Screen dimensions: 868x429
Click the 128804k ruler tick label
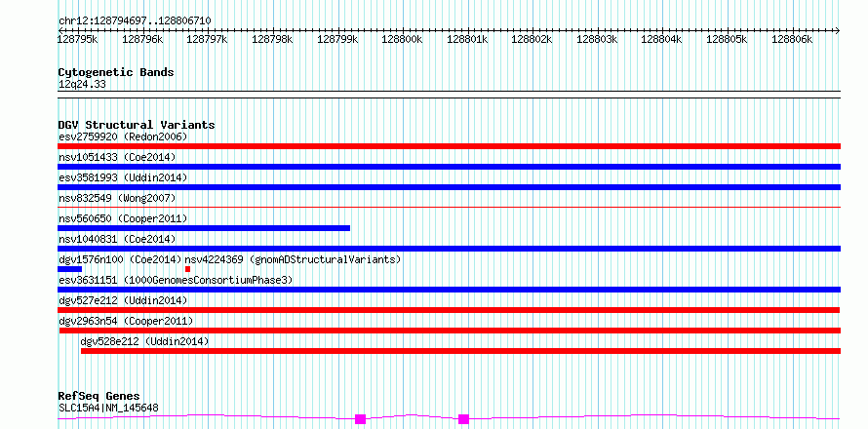(662, 39)
